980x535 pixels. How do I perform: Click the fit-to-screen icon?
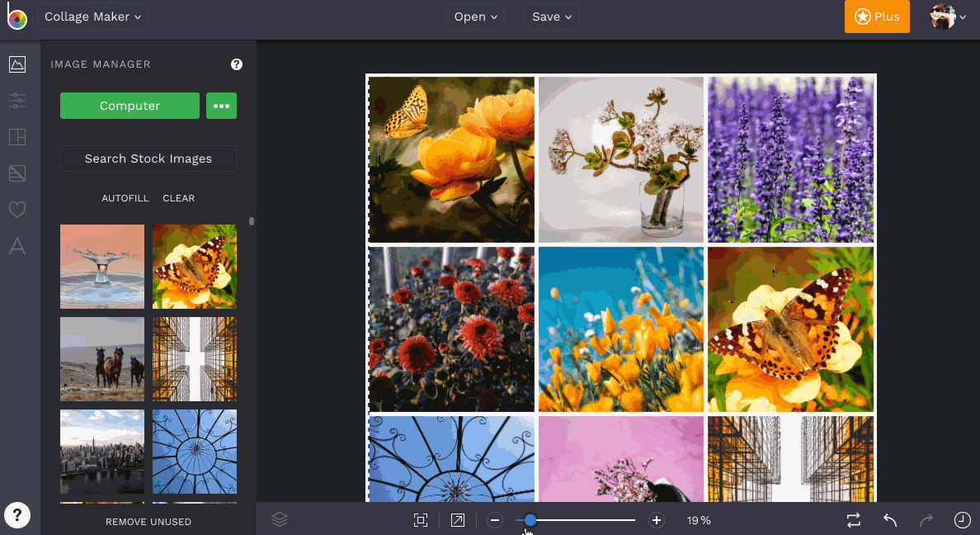click(x=421, y=520)
